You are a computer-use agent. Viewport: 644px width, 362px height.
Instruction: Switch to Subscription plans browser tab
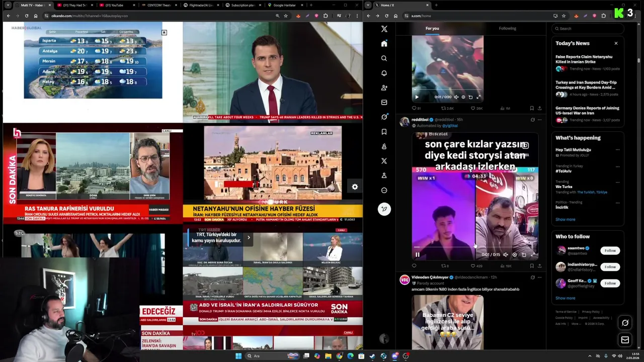243,5
